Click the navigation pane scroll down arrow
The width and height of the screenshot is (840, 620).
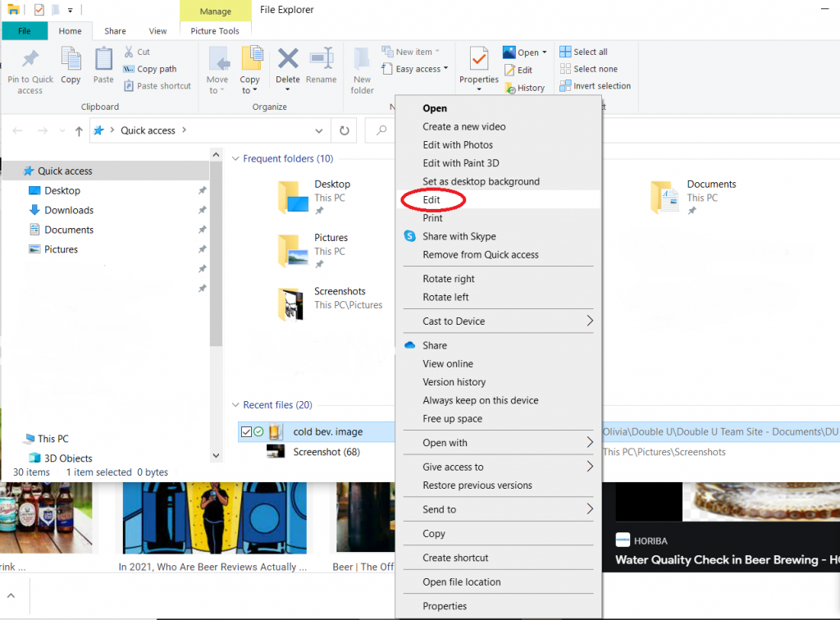point(217,455)
